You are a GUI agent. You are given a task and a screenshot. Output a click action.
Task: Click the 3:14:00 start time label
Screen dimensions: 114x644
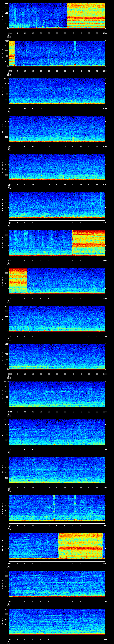(9, 33)
